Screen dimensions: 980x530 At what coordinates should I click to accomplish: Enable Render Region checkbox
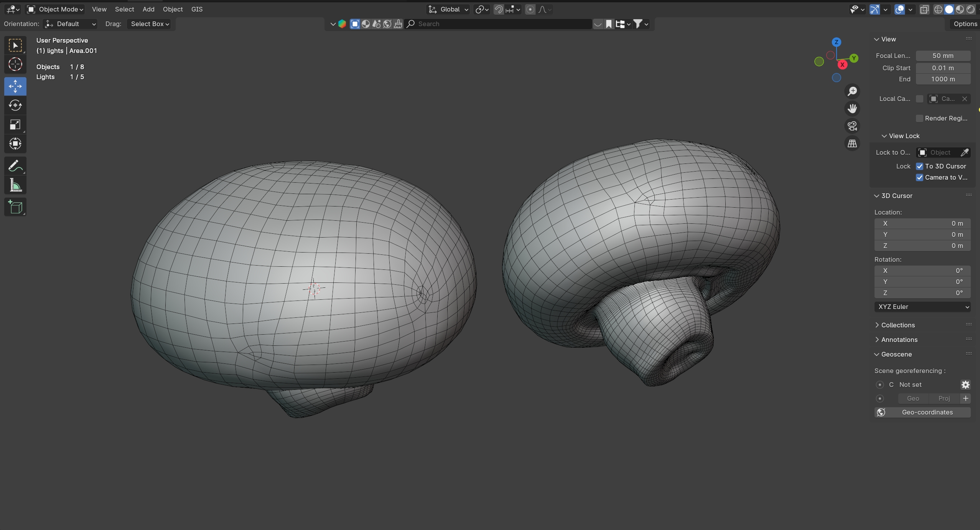pyautogui.click(x=919, y=118)
